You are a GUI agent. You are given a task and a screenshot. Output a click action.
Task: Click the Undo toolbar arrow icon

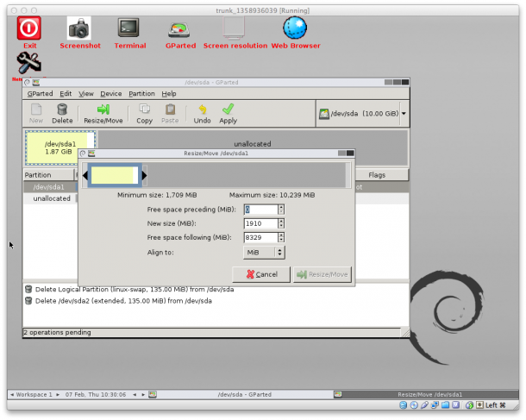point(203,110)
